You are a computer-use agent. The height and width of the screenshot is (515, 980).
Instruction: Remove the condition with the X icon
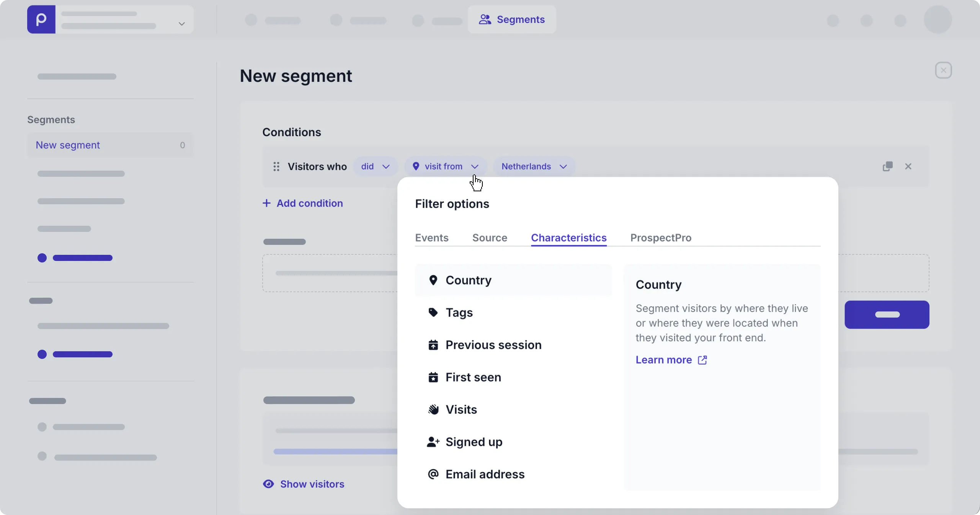point(909,166)
